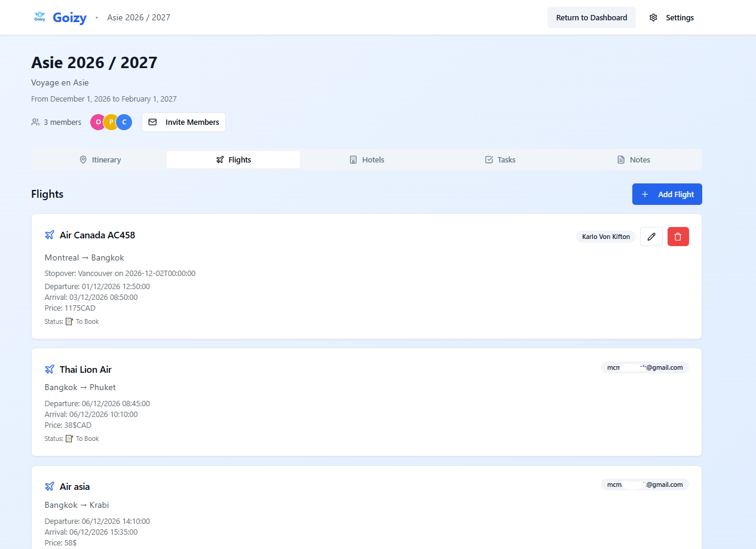
Task: Click the blue C member avatar
Action: tap(124, 122)
